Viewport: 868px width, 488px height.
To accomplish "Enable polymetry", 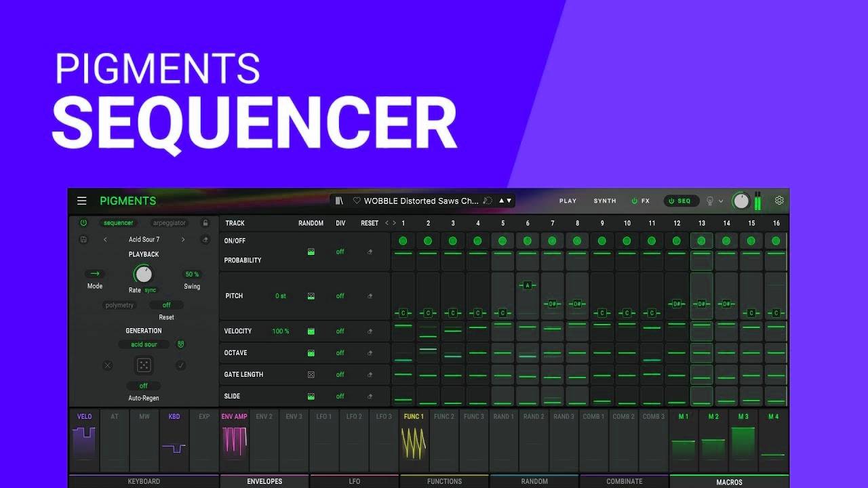I will [x=119, y=305].
